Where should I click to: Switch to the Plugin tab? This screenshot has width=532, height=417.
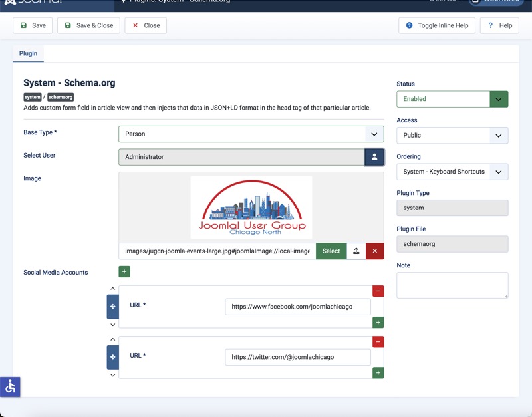(28, 53)
